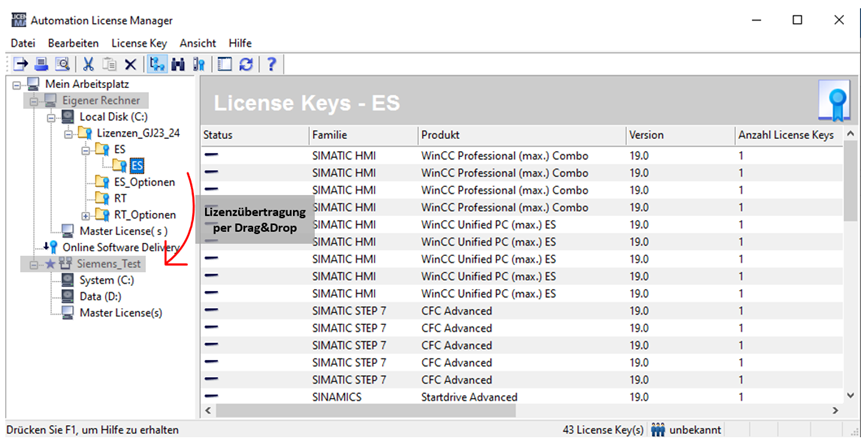
Task: Click the license certificate icon in header
Action: click(834, 101)
